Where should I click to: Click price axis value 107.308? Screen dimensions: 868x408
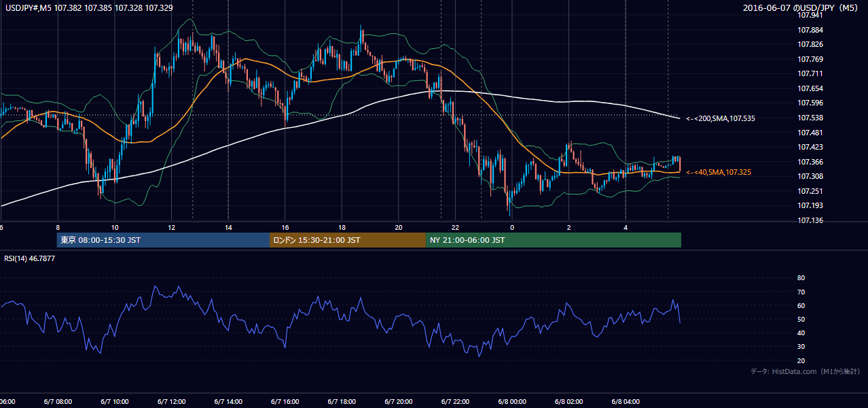pyautogui.click(x=810, y=176)
